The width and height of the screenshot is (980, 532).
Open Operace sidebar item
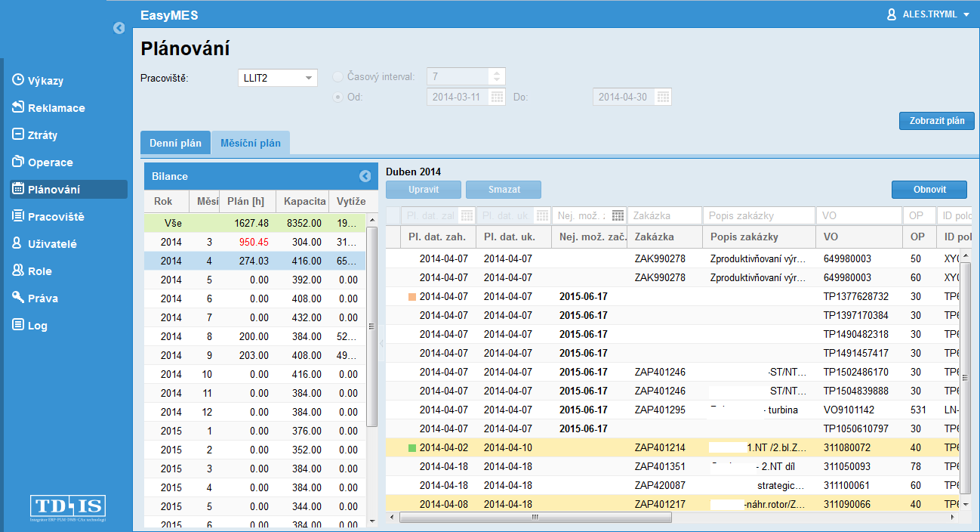click(x=50, y=162)
